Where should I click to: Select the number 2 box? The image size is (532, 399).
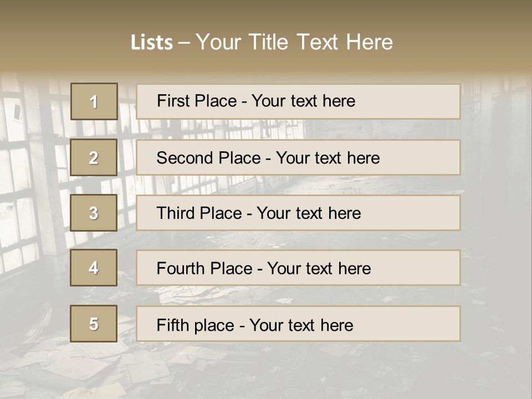click(x=94, y=157)
